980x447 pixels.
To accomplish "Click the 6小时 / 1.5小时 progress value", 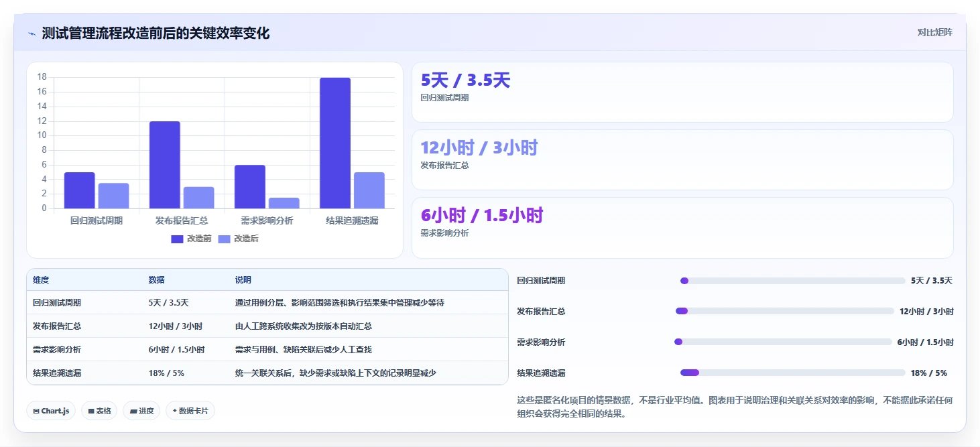I will click(x=926, y=342).
